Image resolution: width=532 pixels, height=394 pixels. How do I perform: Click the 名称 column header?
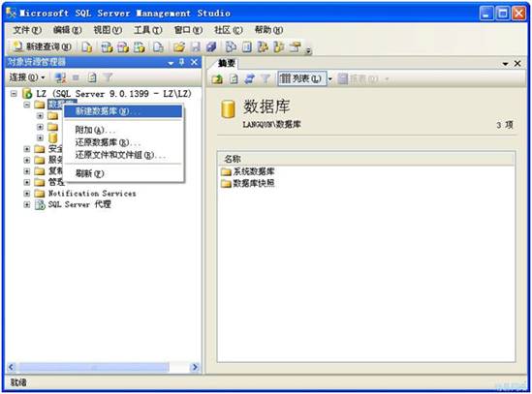coord(366,159)
